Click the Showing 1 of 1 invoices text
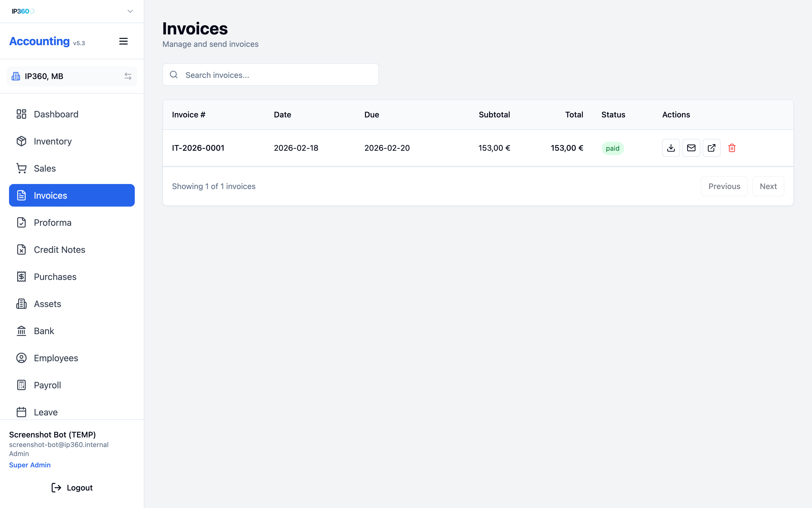 pos(214,186)
